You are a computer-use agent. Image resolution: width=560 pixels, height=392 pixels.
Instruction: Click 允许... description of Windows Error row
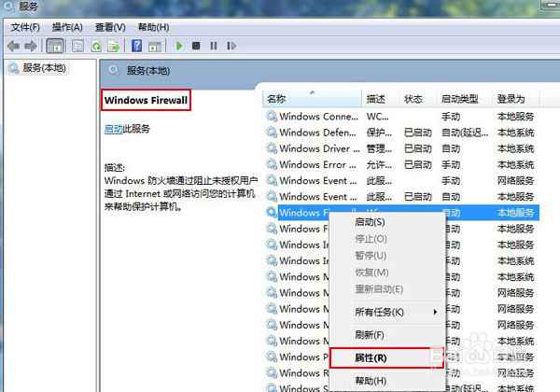point(379,164)
